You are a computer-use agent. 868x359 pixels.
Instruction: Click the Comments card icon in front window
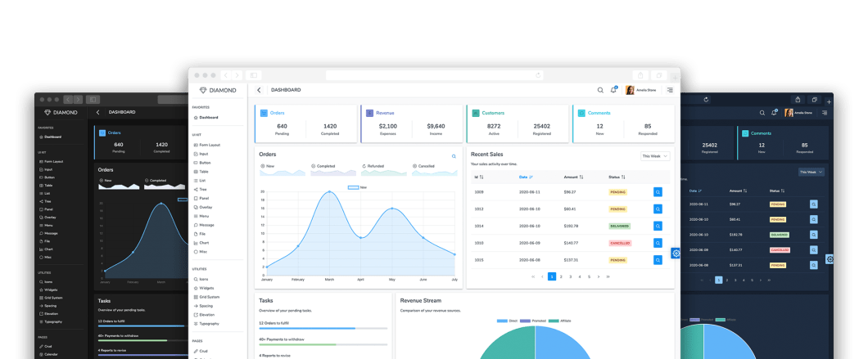tap(581, 113)
